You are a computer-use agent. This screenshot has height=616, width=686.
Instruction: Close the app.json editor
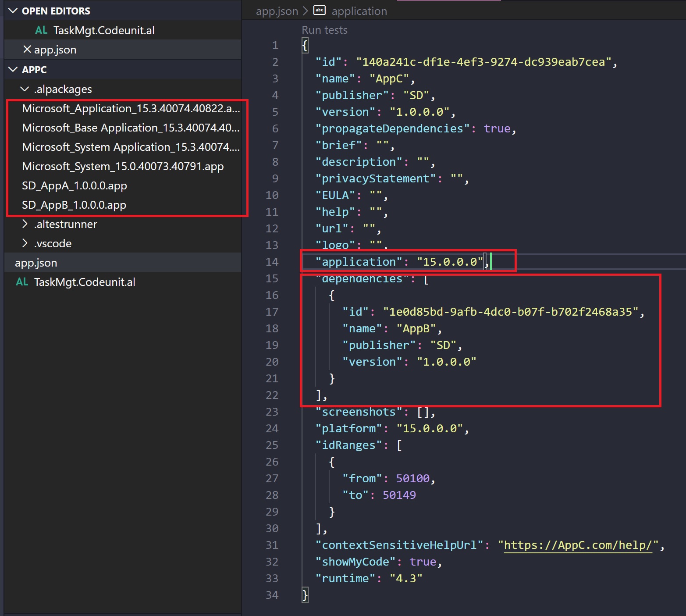point(27,49)
